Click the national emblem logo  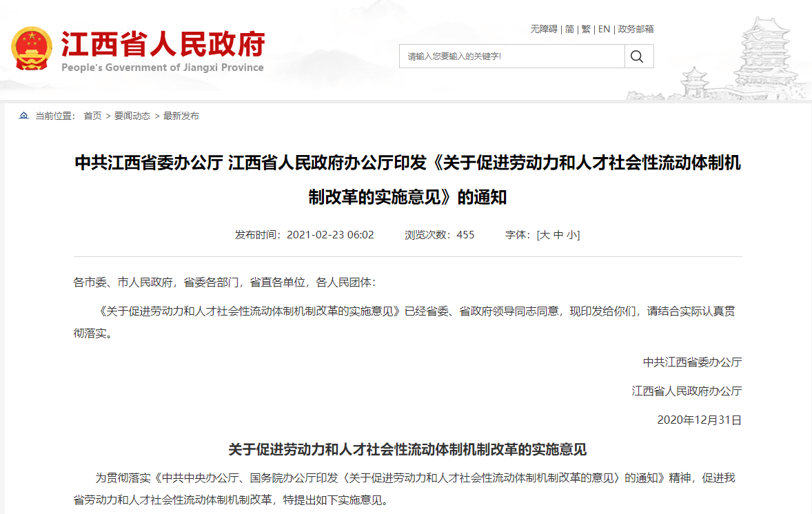point(32,48)
